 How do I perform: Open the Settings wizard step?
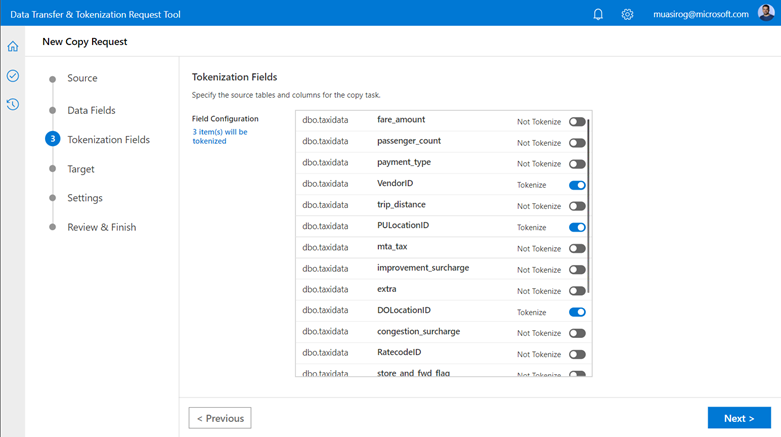[85, 198]
